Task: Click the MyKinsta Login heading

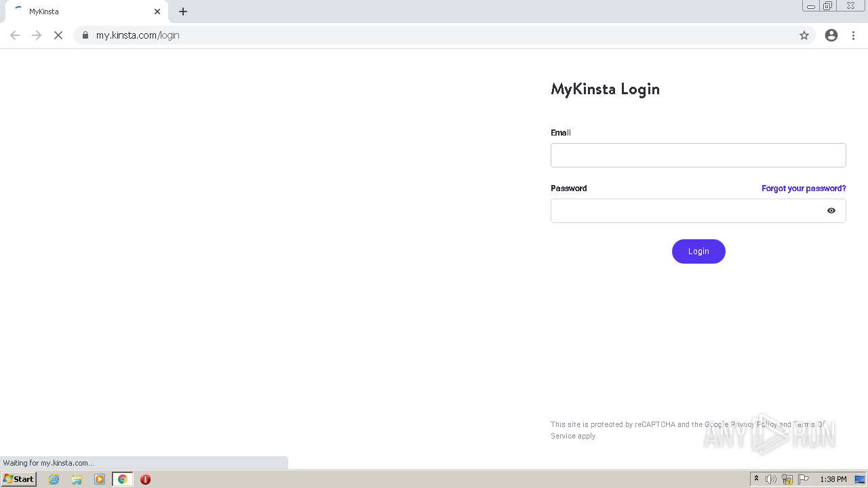Action: tap(605, 89)
